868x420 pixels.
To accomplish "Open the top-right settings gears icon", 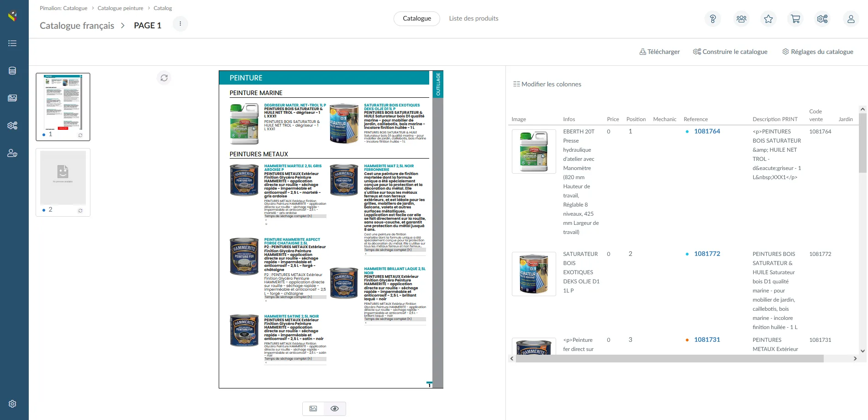I will [x=822, y=19].
